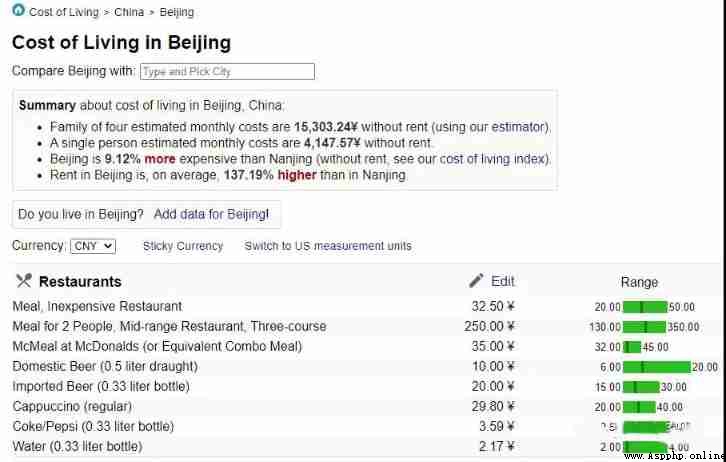Click the Meal Inexpensive Restaurant range bar
This screenshot has height=462, width=726.
click(645, 307)
